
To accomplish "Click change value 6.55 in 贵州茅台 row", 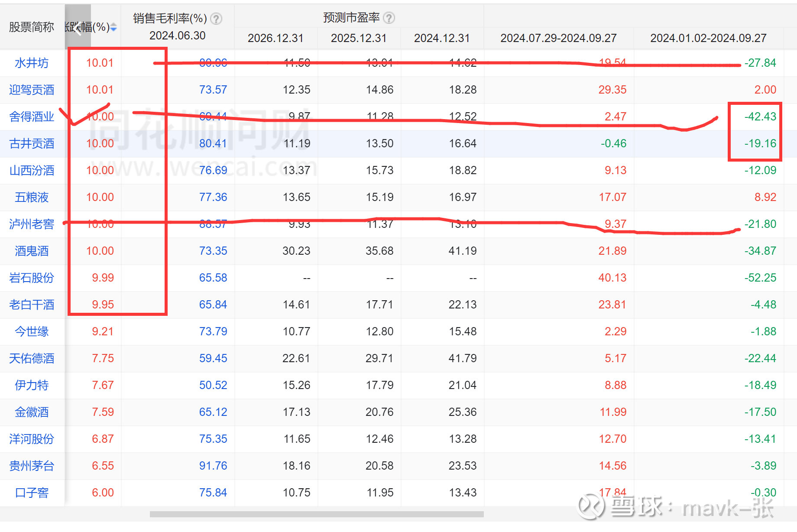I will pyautogui.click(x=103, y=466).
